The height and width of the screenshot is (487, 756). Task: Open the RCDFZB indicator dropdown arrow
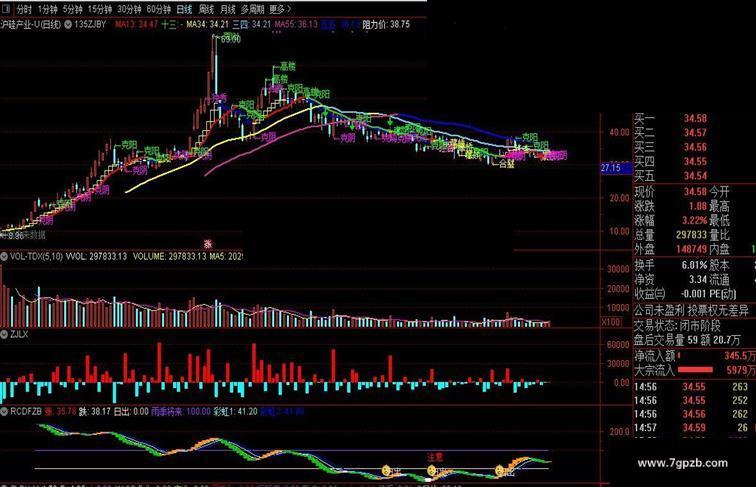click(4, 411)
